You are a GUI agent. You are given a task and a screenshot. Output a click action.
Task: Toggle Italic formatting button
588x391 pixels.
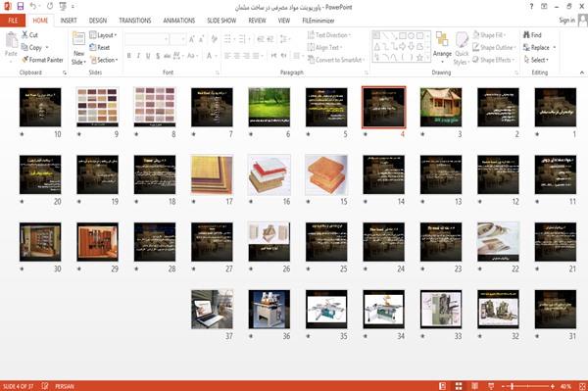[x=138, y=56]
